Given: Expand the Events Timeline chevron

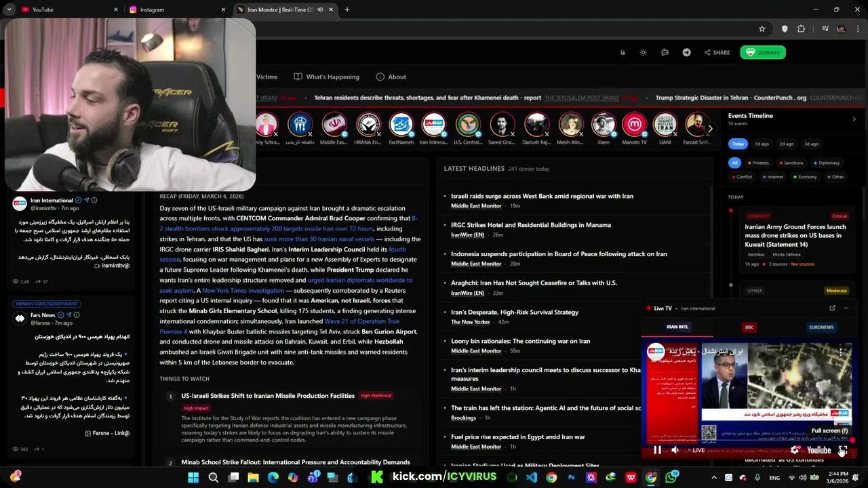Looking at the screenshot, I should pos(854,119).
